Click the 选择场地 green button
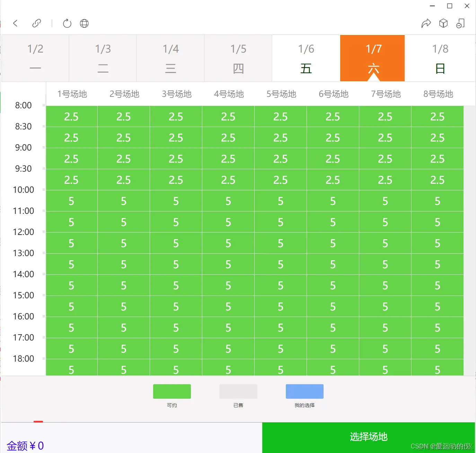Screen dimensions: 476x453 point(369,437)
